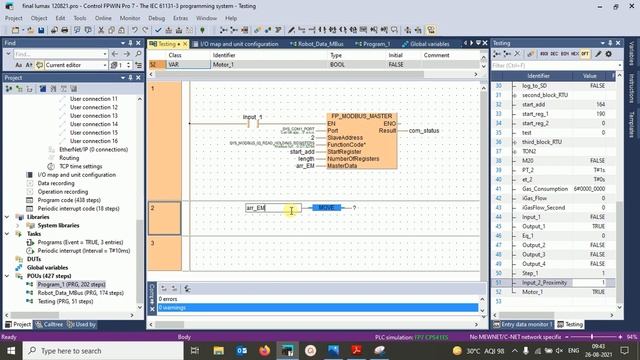Open the Current editor scope dropdown
This screenshot has width=640, height=360.
pos(105,65)
